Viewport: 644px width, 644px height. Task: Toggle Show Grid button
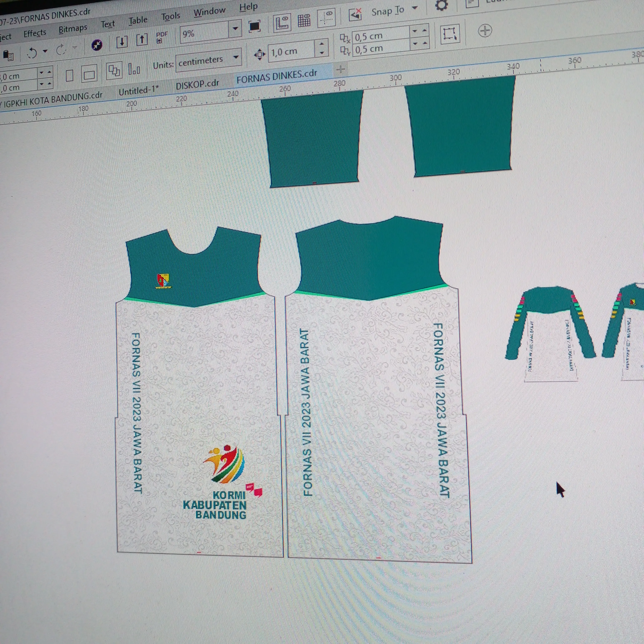pos(304,21)
